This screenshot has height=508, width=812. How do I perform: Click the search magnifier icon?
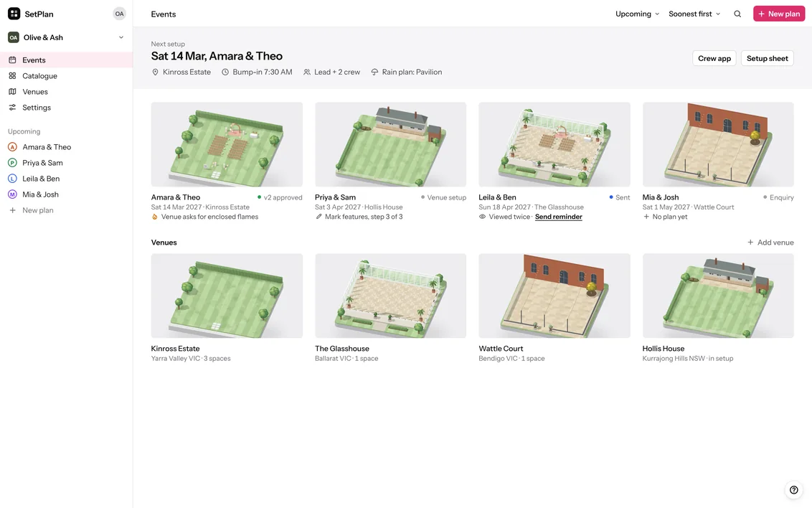[737, 14]
